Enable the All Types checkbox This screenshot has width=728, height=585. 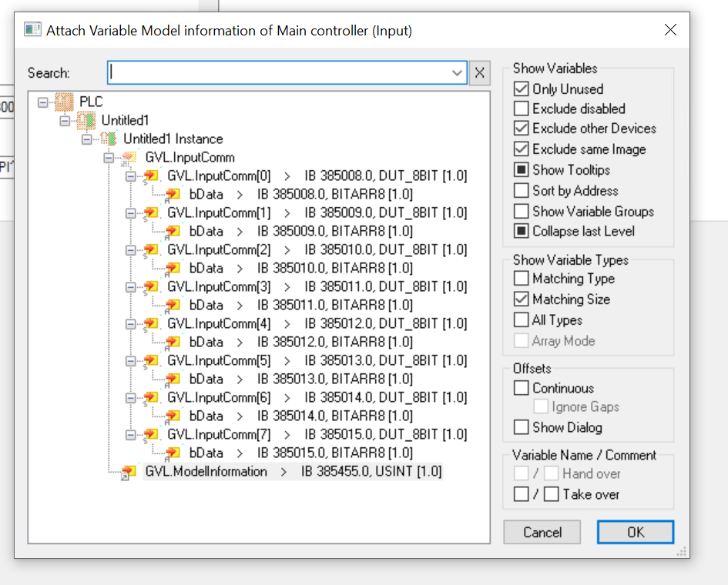pyautogui.click(x=522, y=319)
